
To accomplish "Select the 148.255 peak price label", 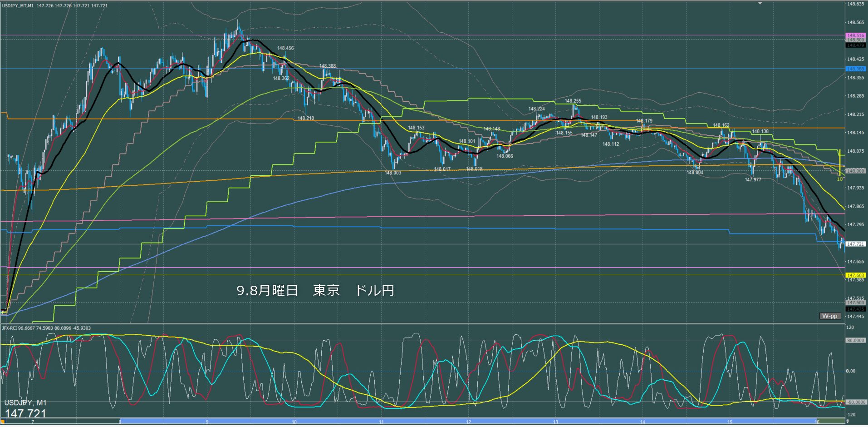I will [573, 101].
